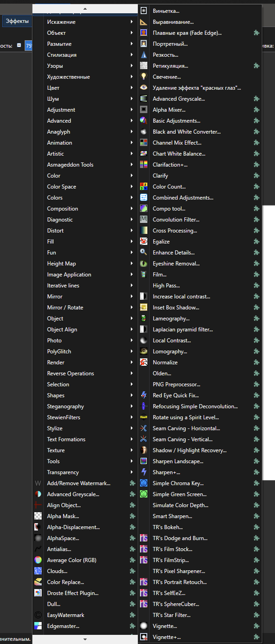Open the Эффекты menu
The width and height of the screenshot is (275, 644).
pyautogui.click(x=17, y=21)
